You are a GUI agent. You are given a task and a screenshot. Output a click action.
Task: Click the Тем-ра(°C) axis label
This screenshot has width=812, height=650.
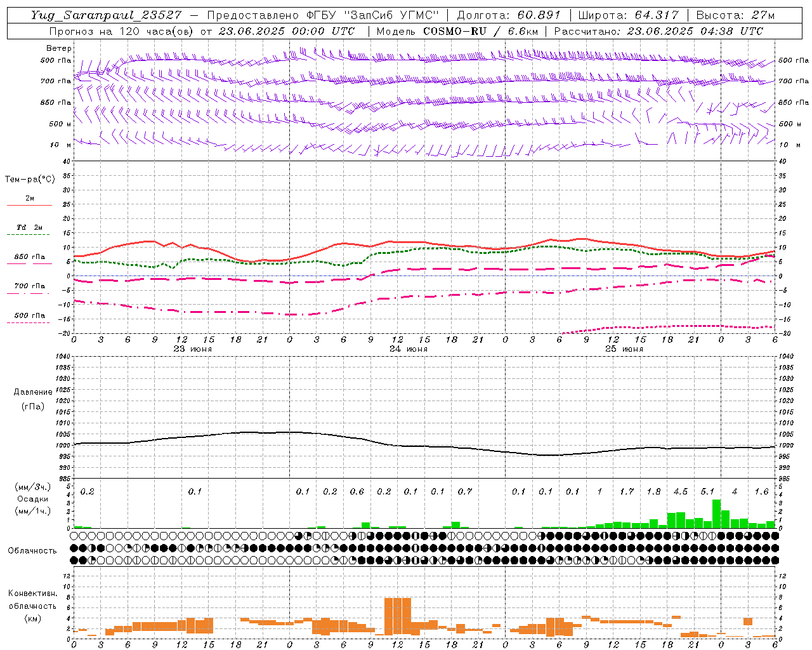[x=30, y=180]
